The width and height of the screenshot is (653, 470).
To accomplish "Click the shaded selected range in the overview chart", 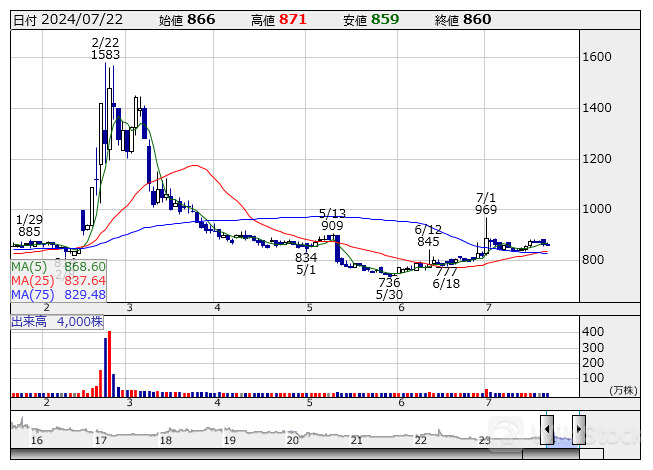I will point(562,428).
